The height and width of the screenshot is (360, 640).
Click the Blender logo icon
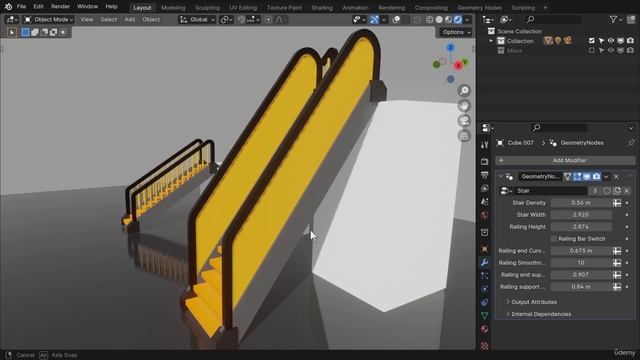click(8, 7)
